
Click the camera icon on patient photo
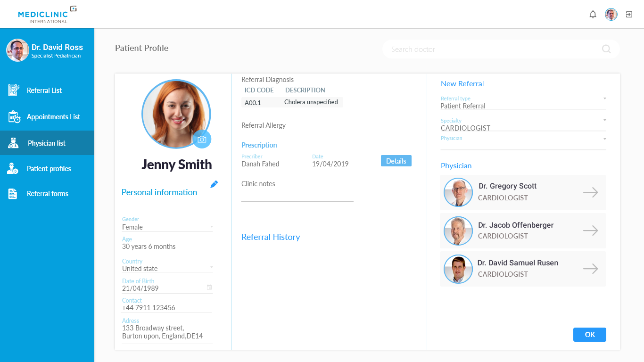pos(202,139)
